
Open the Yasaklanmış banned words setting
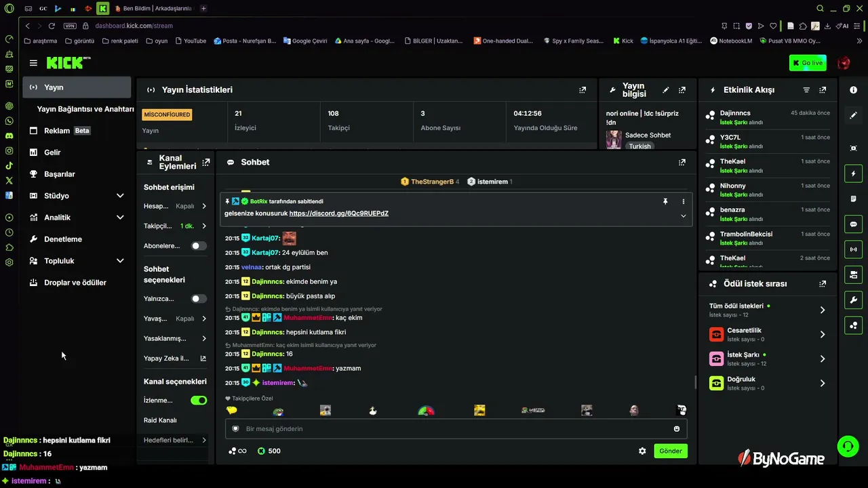[175, 338]
